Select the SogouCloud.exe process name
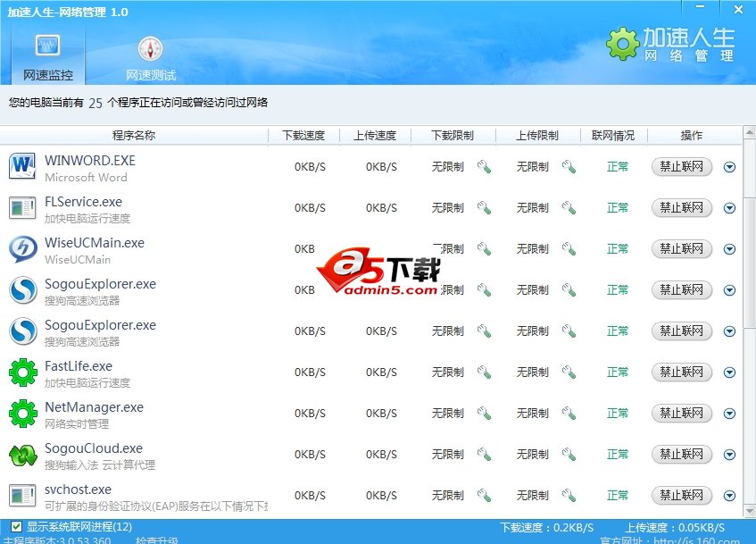The image size is (756, 544). coord(94,448)
